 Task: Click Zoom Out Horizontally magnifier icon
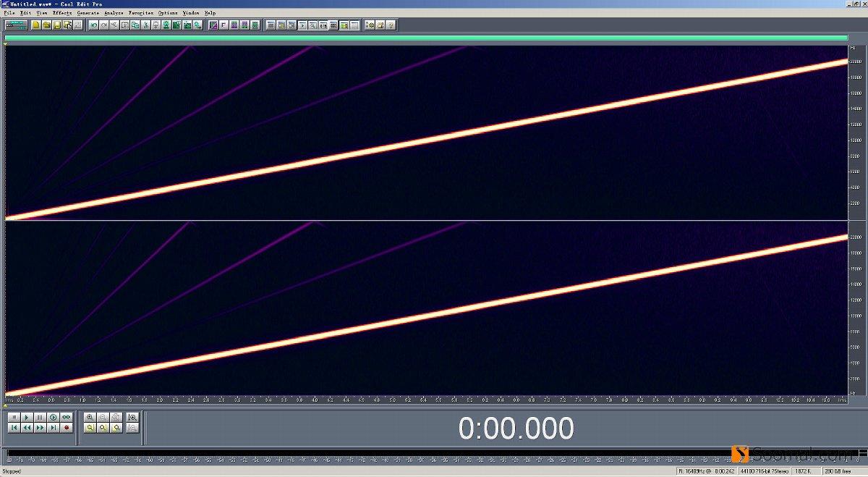pyautogui.click(x=103, y=418)
